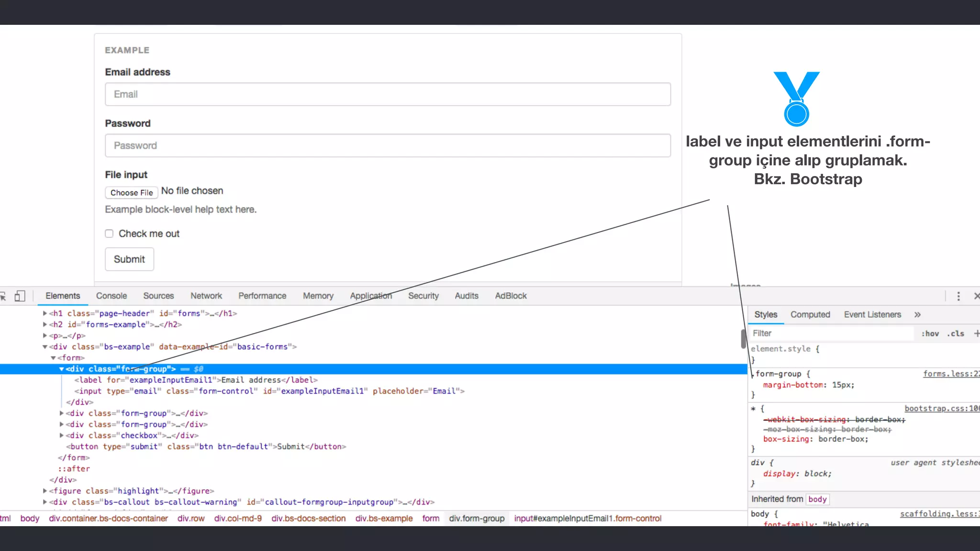Image resolution: width=980 pixels, height=551 pixels.
Task: Show more Styles pane tabs chevron
Action: coord(917,315)
